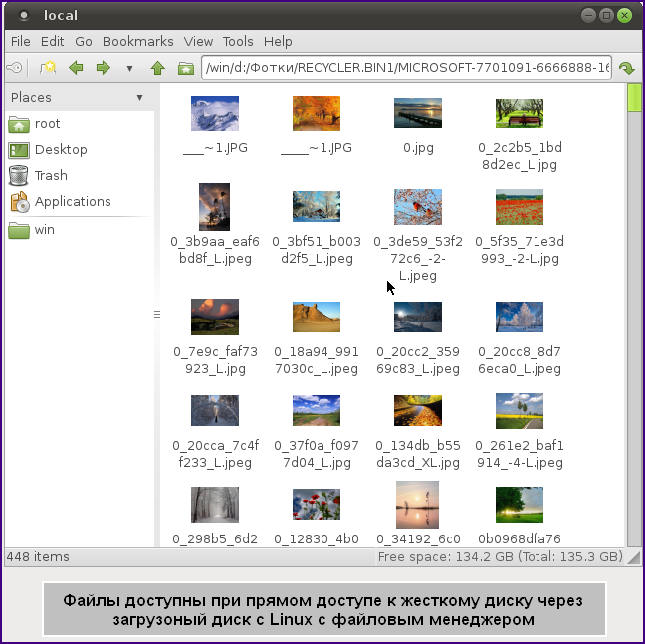The height and width of the screenshot is (644, 645).
Task: Open the View menu
Action: (198, 41)
